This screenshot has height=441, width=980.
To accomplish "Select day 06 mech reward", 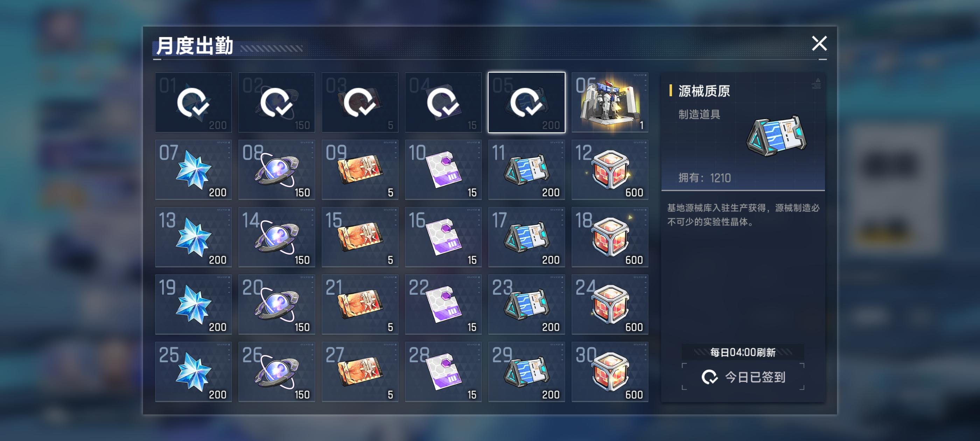I will click(610, 102).
